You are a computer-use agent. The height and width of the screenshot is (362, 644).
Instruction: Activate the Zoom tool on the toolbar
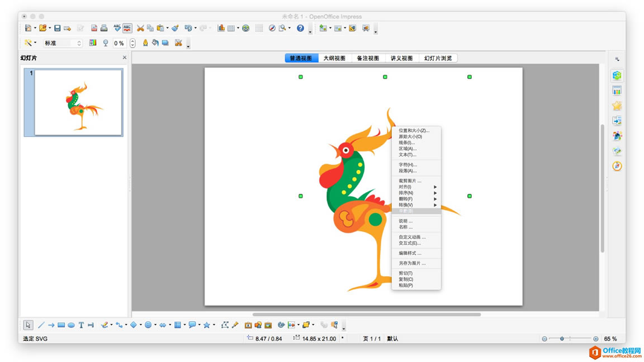[283, 27]
